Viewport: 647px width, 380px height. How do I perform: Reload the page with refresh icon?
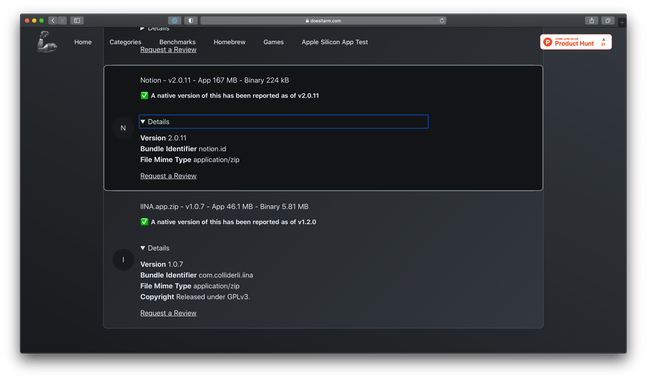click(x=442, y=20)
